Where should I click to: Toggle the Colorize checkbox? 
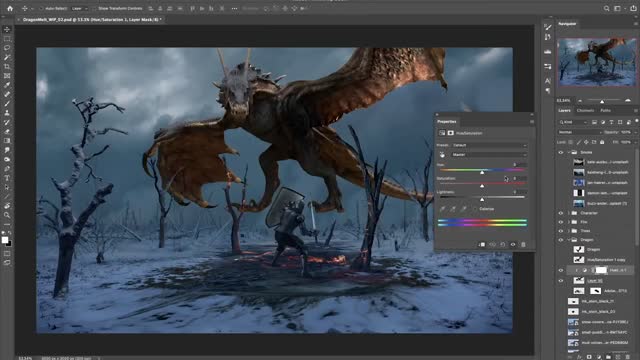click(475, 209)
